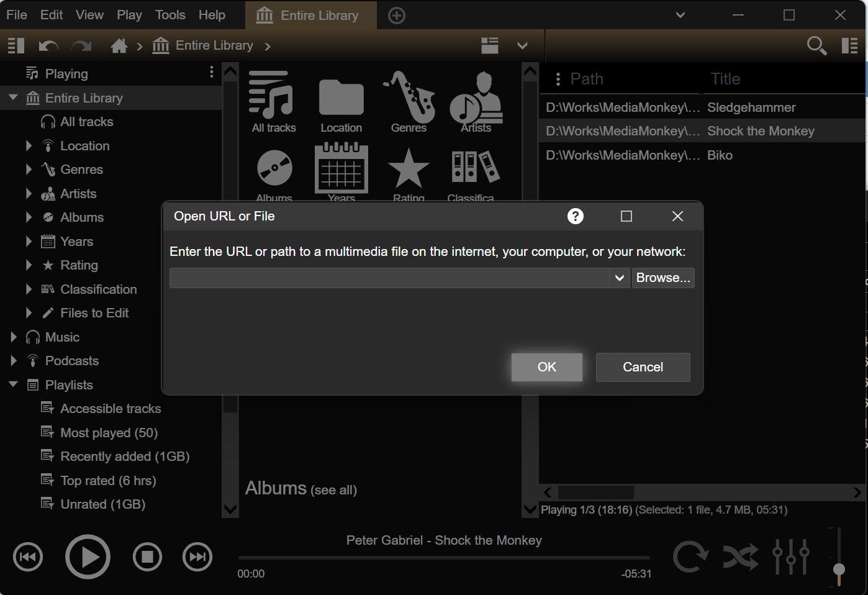The width and height of the screenshot is (868, 595).
Task: Click the help question mark icon
Action: pos(576,216)
